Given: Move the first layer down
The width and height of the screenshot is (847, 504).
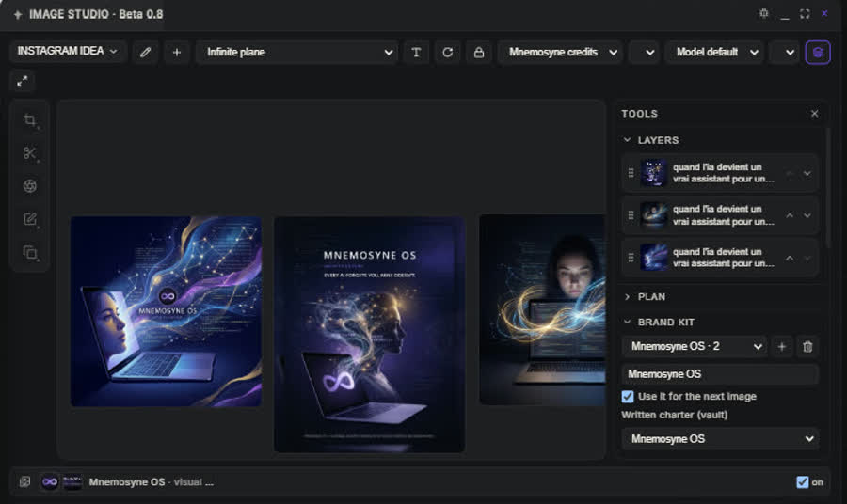Looking at the screenshot, I should tap(807, 173).
